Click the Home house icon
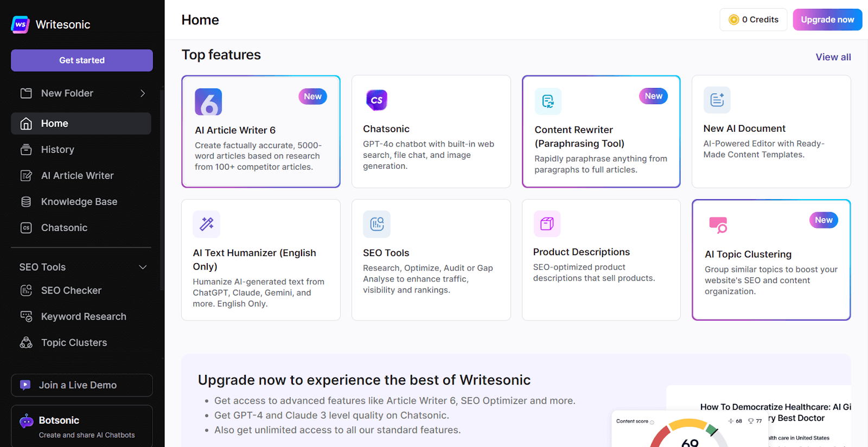This screenshot has height=447, width=868. (x=26, y=124)
